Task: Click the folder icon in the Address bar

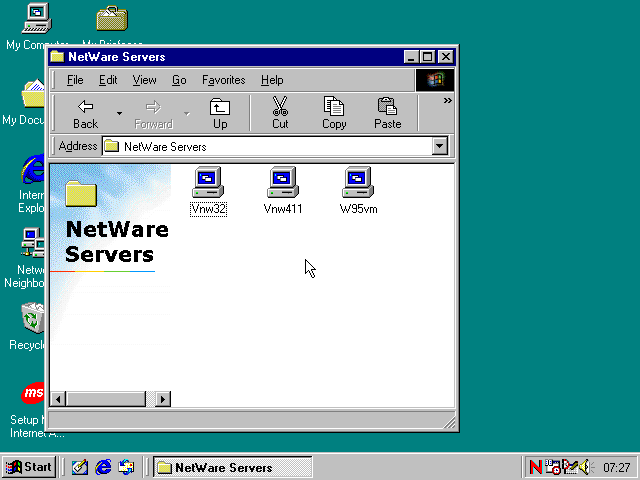Action: pyautogui.click(x=111, y=146)
